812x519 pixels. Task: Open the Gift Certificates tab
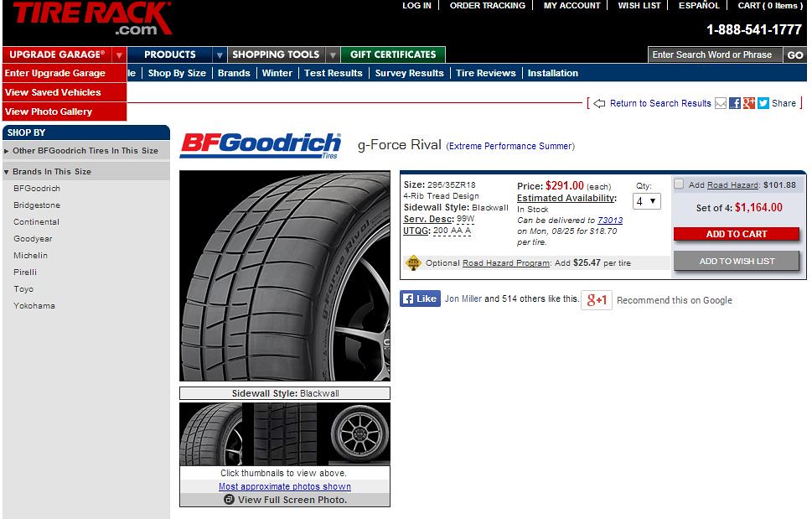(393, 54)
